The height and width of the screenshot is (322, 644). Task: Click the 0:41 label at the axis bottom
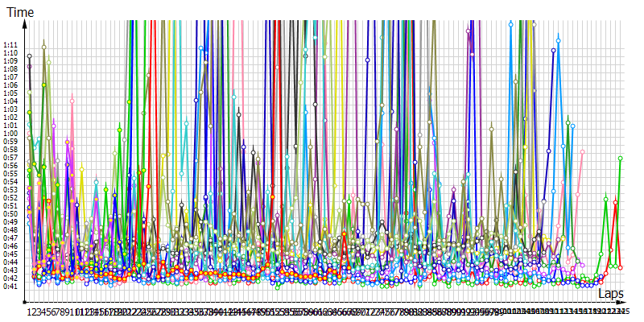pyautogui.click(x=10, y=287)
